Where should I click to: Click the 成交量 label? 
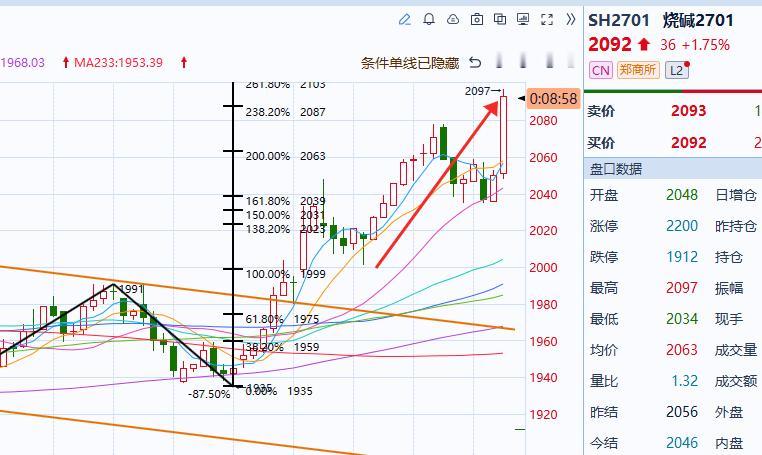(x=736, y=350)
